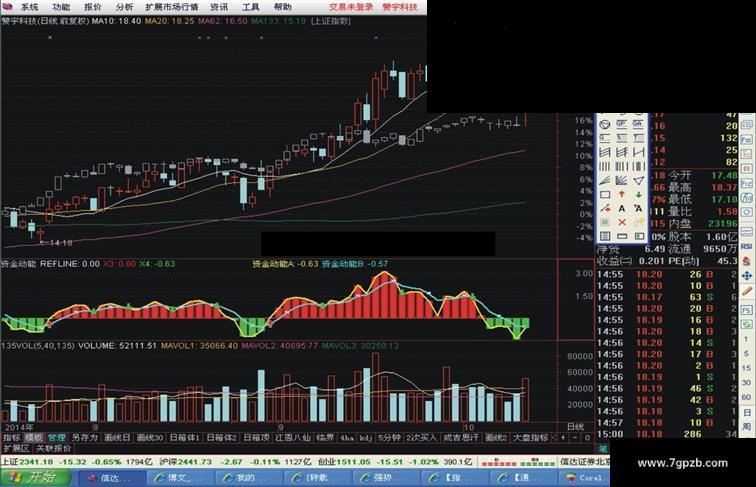Open the 帮助 menu

(x=283, y=7)
